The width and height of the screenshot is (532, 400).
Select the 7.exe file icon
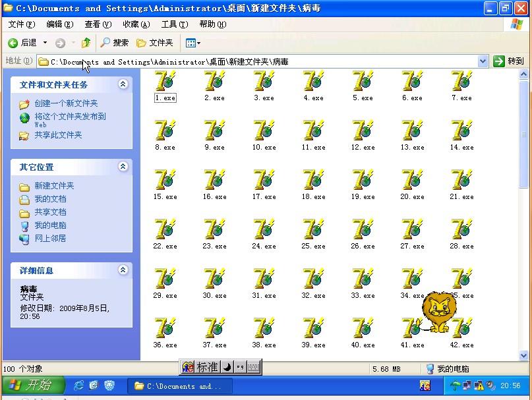pyautogui.click(x=461, y=81)
